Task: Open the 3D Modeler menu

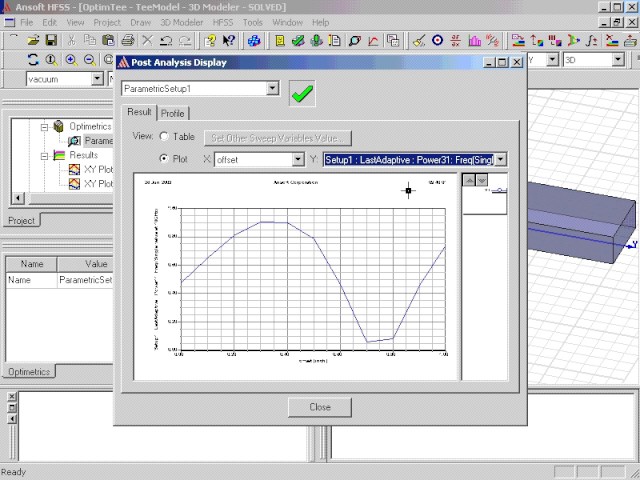Action: [182, 22]
